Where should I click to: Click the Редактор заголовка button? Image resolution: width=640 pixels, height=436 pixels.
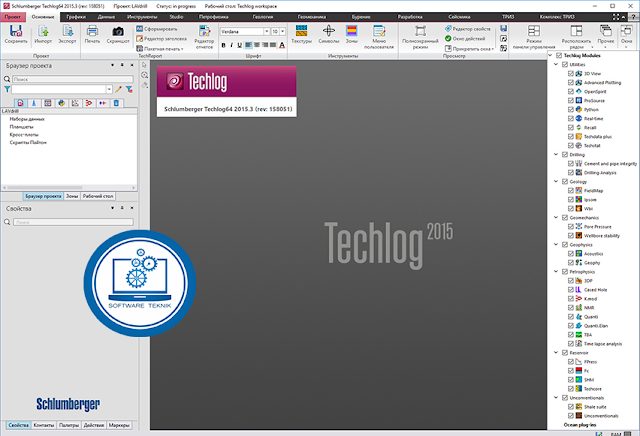(161, 38)
